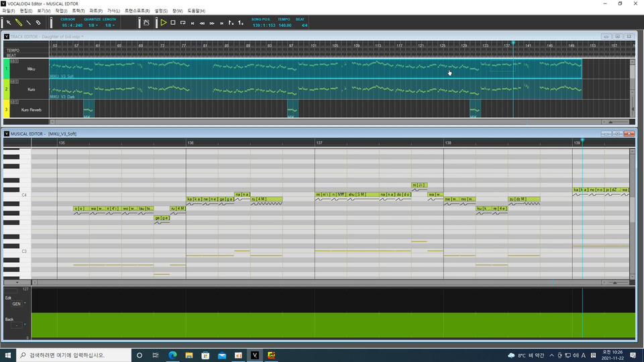Viewport: 644px width, 362px height.
Task: Solo the Kuro Reverb track
Action: 16,102
